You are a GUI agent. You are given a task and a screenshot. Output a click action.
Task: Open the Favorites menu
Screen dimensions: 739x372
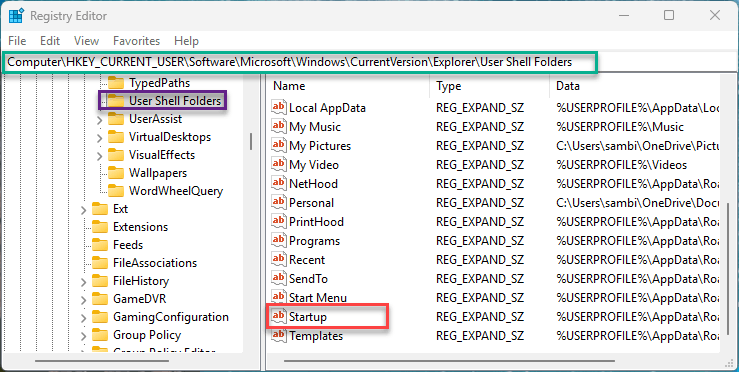137,41
